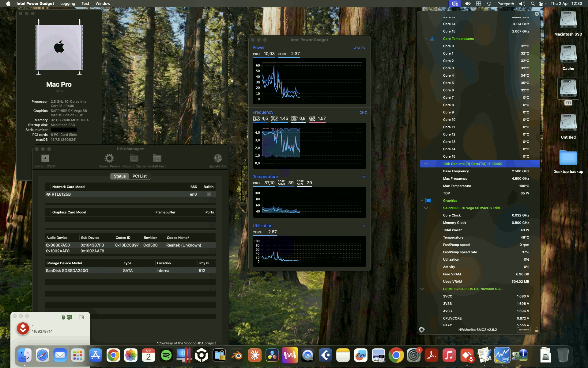588x368 pixels.
Task: Select Max Frequency 4.600 GHz row
Action: coord(480,178)
